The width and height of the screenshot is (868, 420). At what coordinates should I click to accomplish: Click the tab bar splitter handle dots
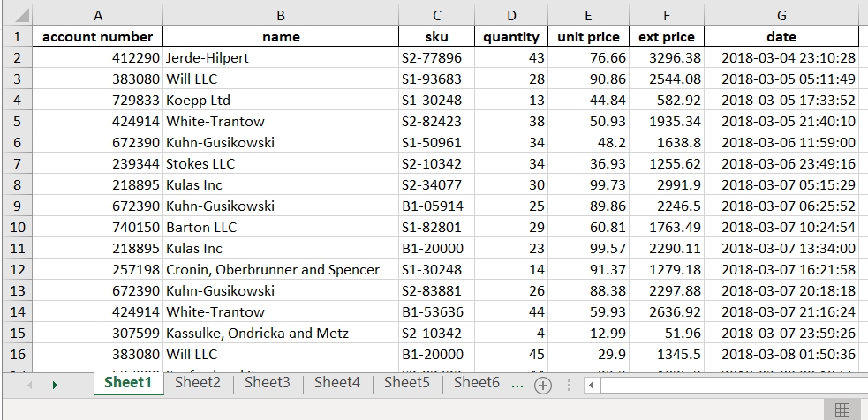[569, 385]
